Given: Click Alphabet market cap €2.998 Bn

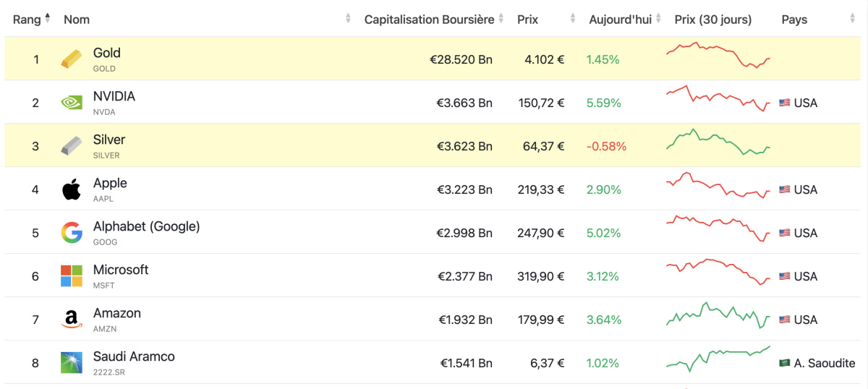Looking at the screenshot, I should pos(464,233).
